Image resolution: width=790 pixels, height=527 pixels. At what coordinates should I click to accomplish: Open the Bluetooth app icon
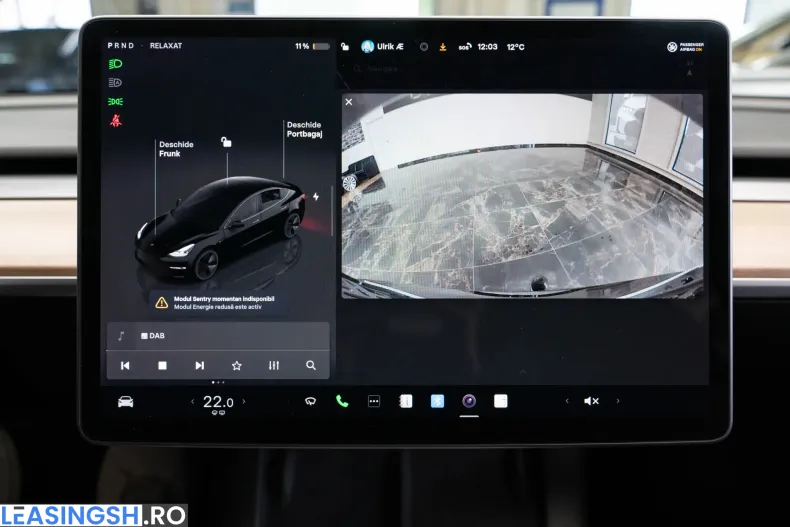437,401
